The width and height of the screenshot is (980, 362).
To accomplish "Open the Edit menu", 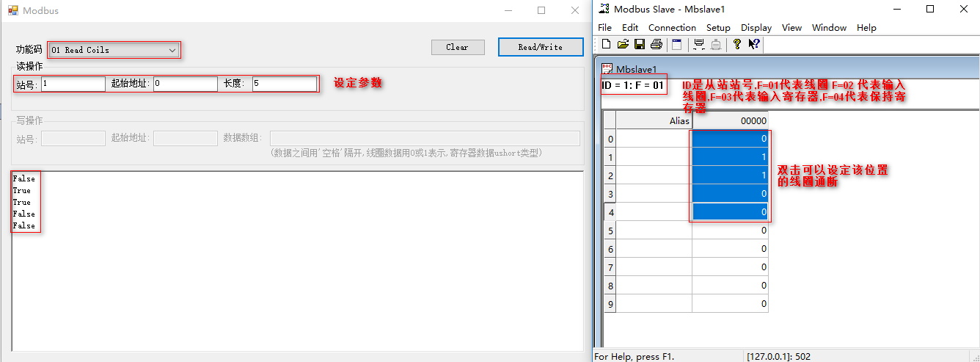I will 630,27.
